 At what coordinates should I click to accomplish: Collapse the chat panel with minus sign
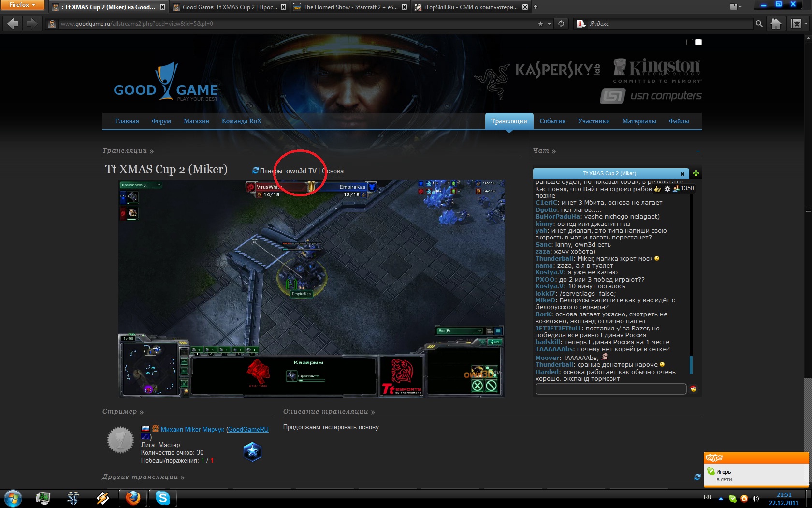[x=698, y=151]
